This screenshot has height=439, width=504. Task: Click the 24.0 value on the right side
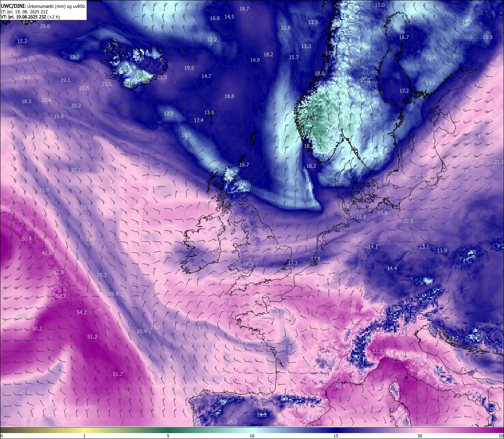pyautogui.click(x=463, y=171)
